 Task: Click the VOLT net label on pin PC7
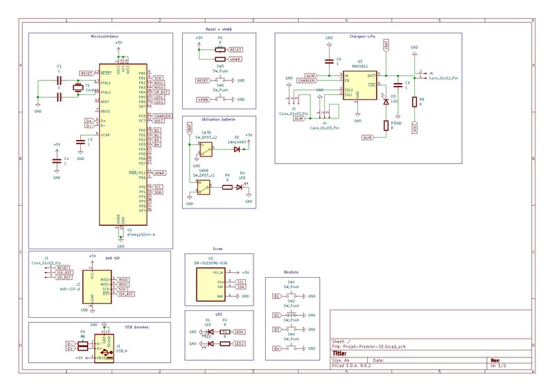[159, 121]
